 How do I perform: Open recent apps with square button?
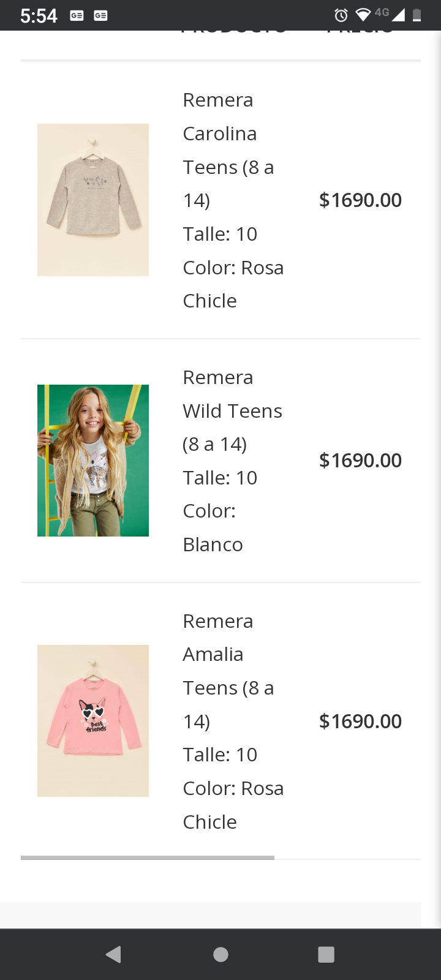326,954
